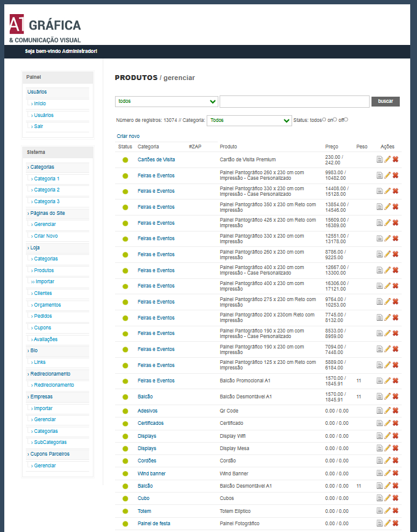This screenshot has height=532, width=417.
Task: Edit the Totem Elíptico product
Action: click(x=387, y=511)
